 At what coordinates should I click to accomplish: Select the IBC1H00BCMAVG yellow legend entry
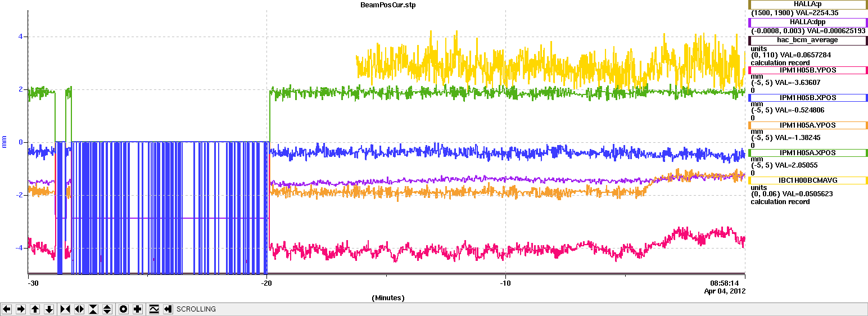coord(807,180)
